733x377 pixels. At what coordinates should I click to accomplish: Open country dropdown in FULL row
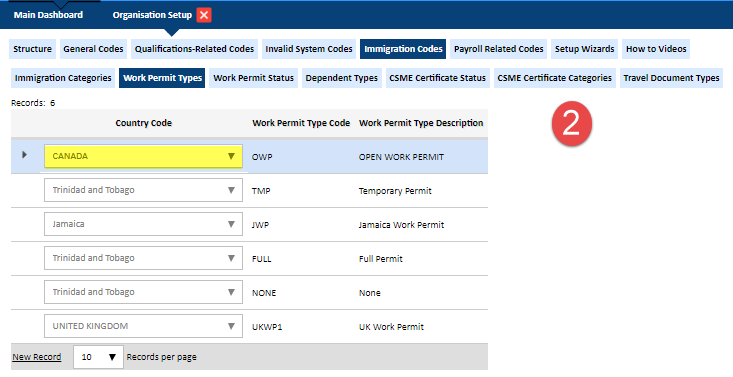144,258
